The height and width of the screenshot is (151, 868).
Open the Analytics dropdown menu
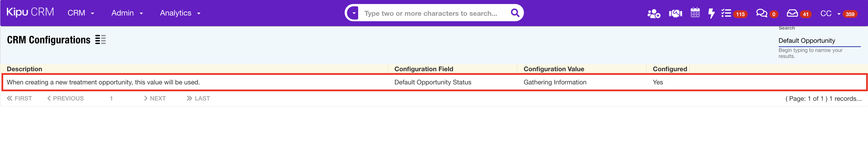point(180,13)
